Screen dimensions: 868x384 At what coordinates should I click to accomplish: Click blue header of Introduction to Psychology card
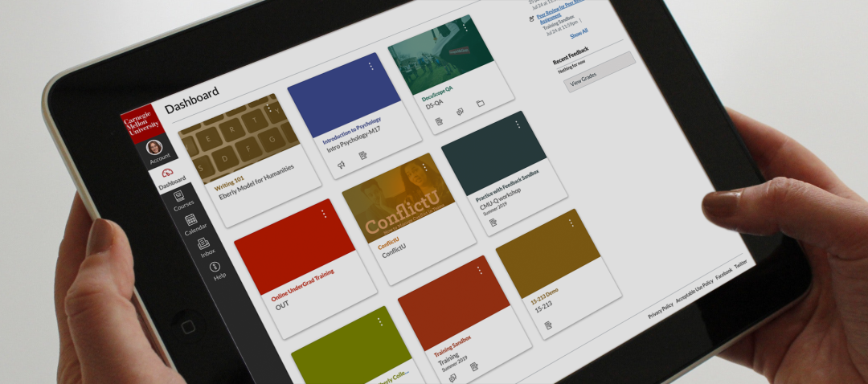point(344,95)
